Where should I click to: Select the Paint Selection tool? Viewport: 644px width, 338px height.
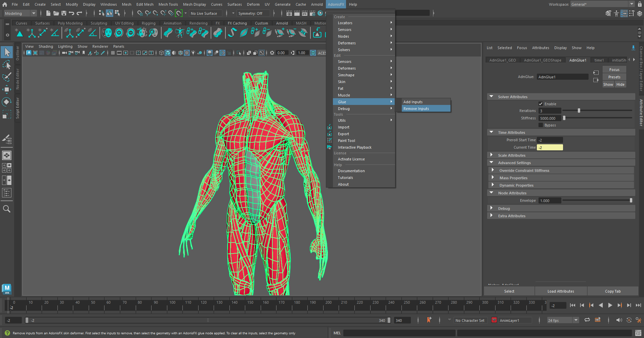[7, 77]
